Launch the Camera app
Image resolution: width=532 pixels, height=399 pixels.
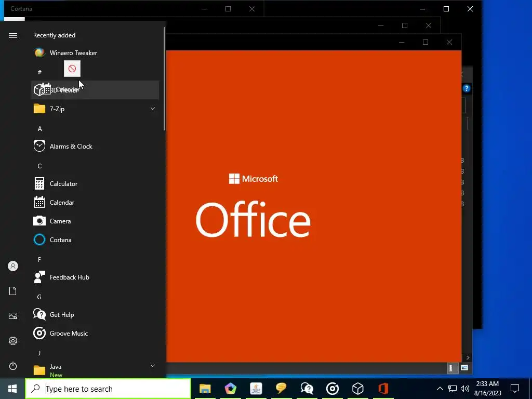tap(95, 221)
